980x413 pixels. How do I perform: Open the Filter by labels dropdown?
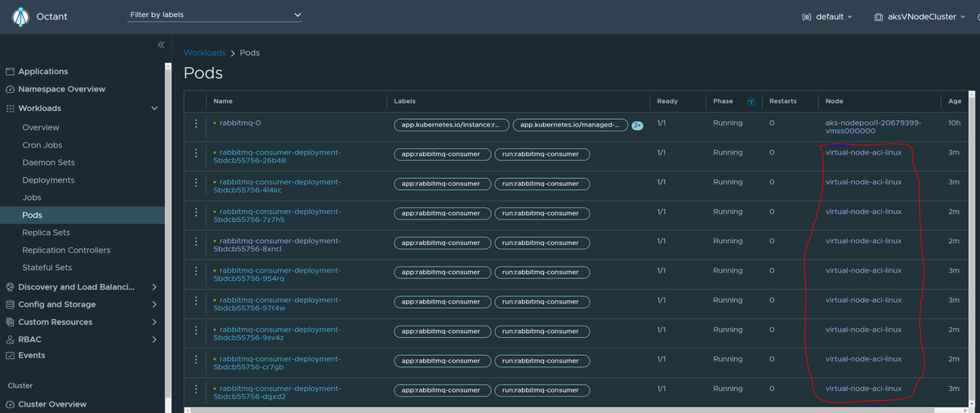tap(216, 15)
